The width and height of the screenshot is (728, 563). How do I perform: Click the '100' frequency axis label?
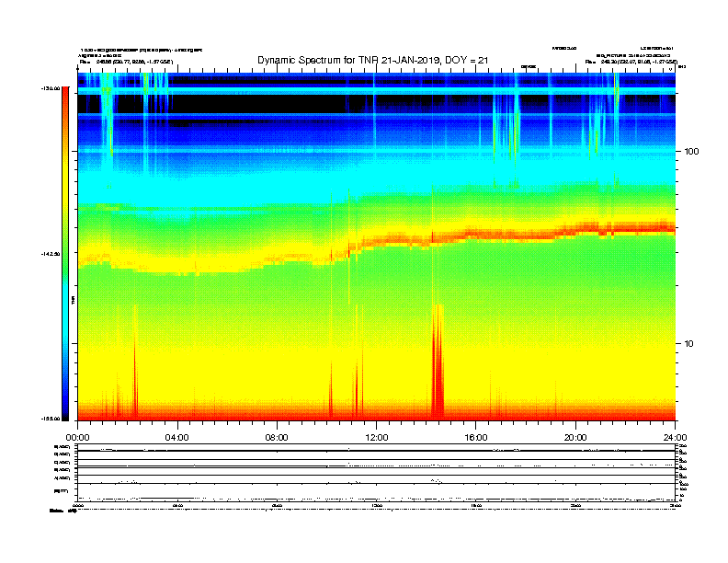[x=691, y=152]
